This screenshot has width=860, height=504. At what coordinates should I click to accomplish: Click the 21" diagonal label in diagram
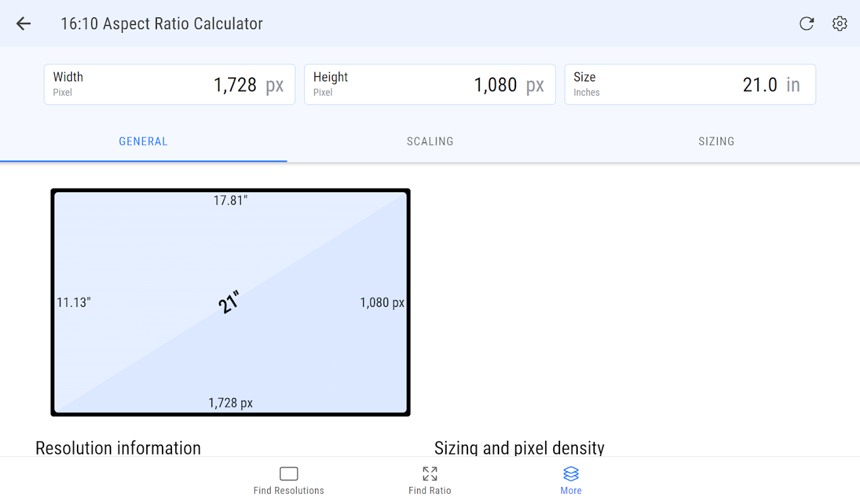click(x=229, y=302)
